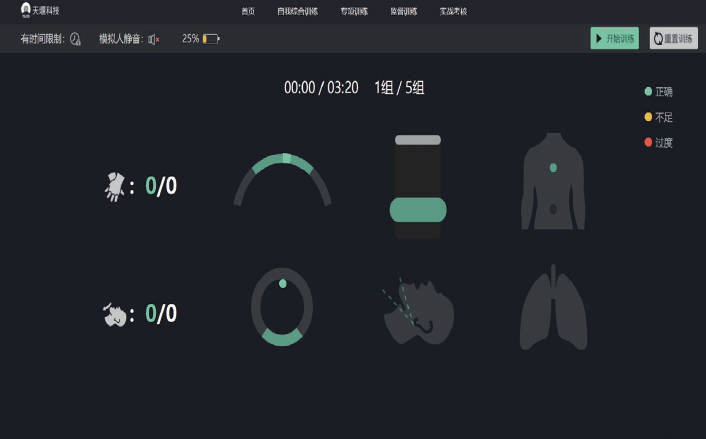Image resolution: width=706 pixels, height=439 pixels.
Task: Click the 00:00 / 03:20 timer display
Action: click(x=321, y=88)
